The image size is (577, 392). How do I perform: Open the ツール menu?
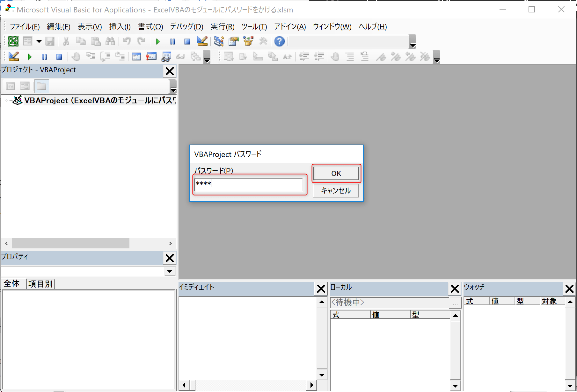tap(254, 27)
